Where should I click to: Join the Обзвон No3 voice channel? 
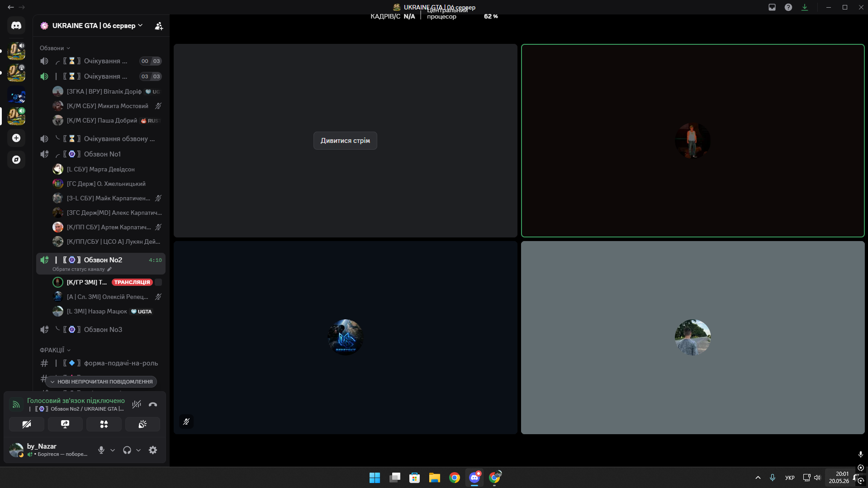pyautogui.click(x=101, y=330)
